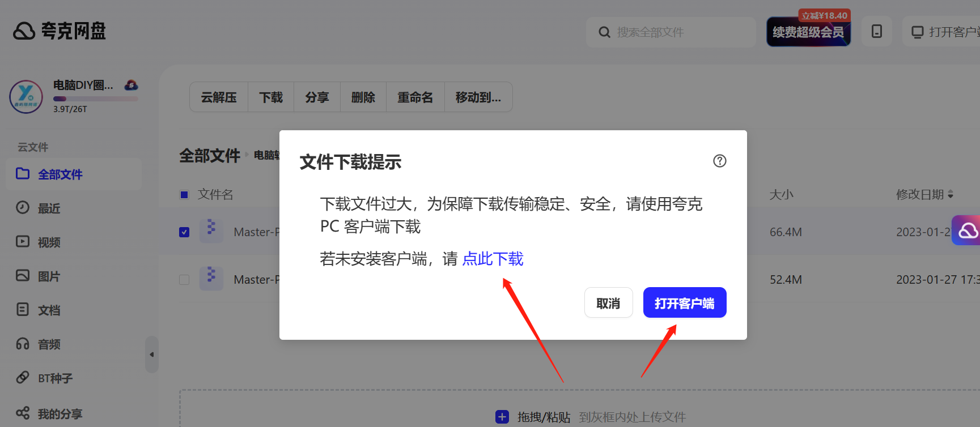This screenshot has width=980, height=427.
Task: Click the 2023-01-27 modified date
Action: (938, 280)
